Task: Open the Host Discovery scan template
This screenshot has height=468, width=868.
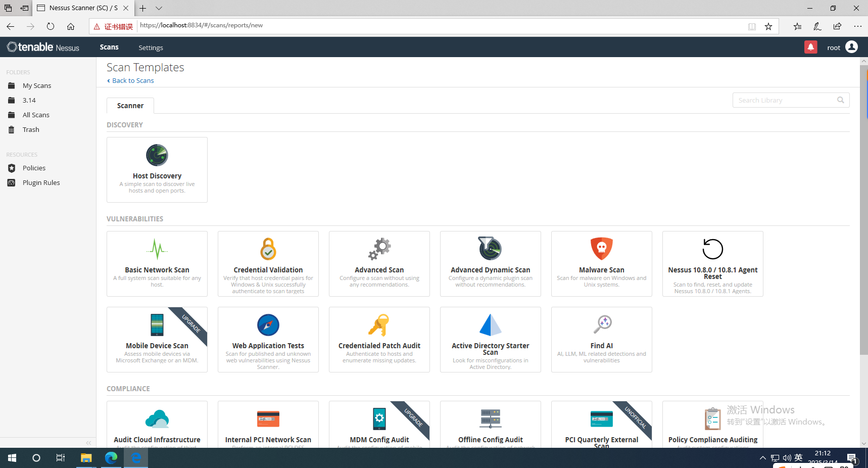Action: (157, 170)
